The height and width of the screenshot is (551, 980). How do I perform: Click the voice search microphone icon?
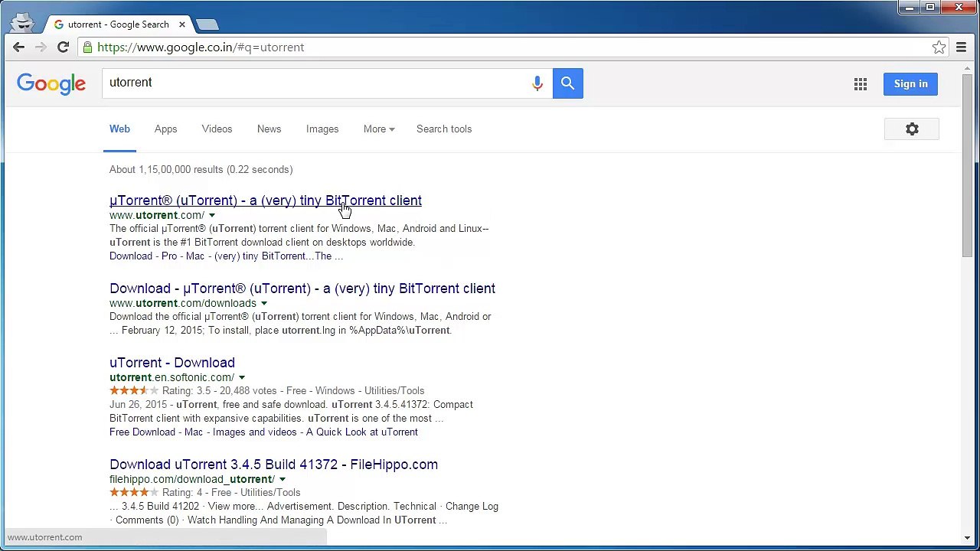537,83
